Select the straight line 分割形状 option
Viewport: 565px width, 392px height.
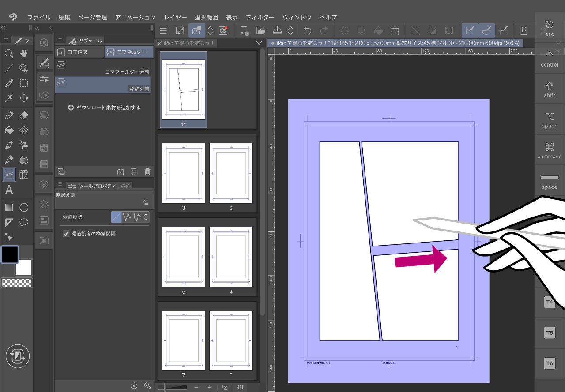tap(116, 217)
